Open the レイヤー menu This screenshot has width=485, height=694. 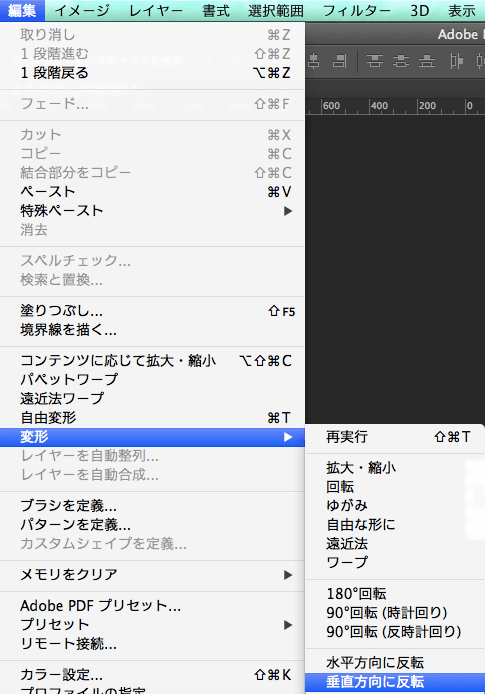156,11
